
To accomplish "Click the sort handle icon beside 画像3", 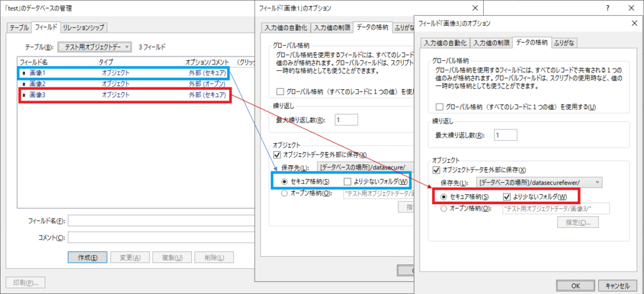I will pos(24,95).
